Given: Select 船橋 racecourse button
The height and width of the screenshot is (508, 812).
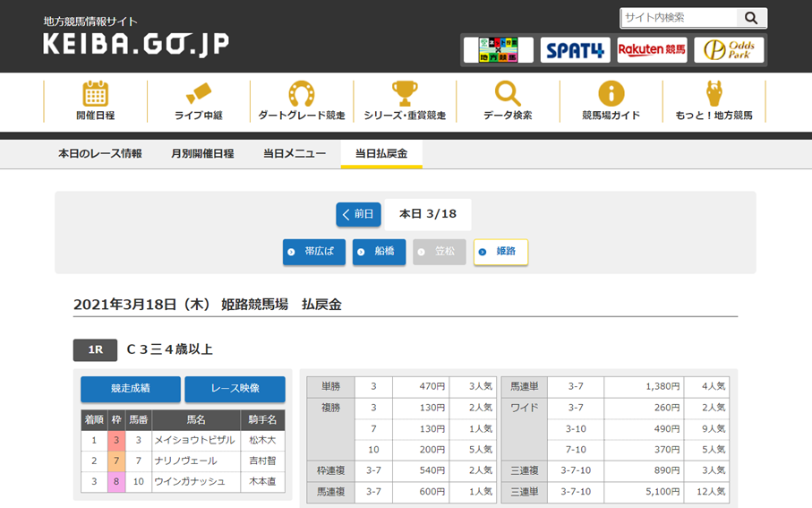Looking at the screenshot, I should [x=379, y=252].
